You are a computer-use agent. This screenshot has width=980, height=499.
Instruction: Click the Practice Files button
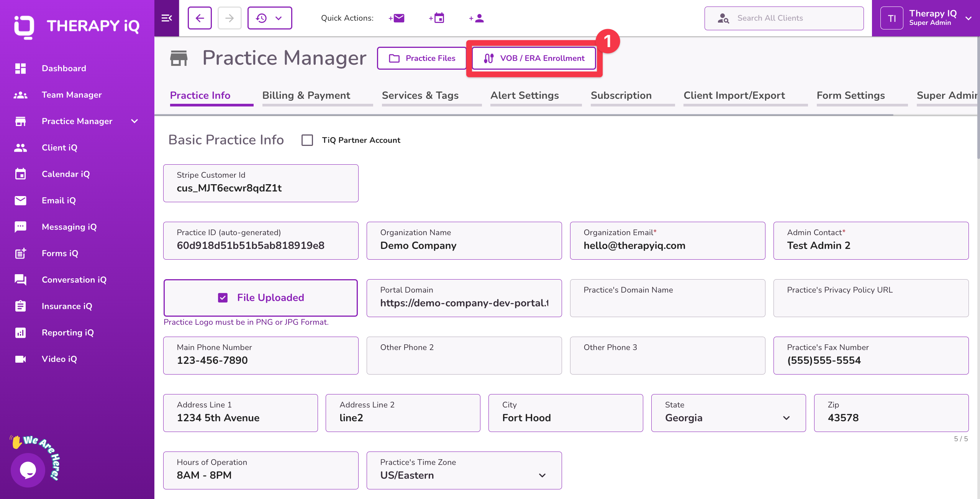pos(422,58)
